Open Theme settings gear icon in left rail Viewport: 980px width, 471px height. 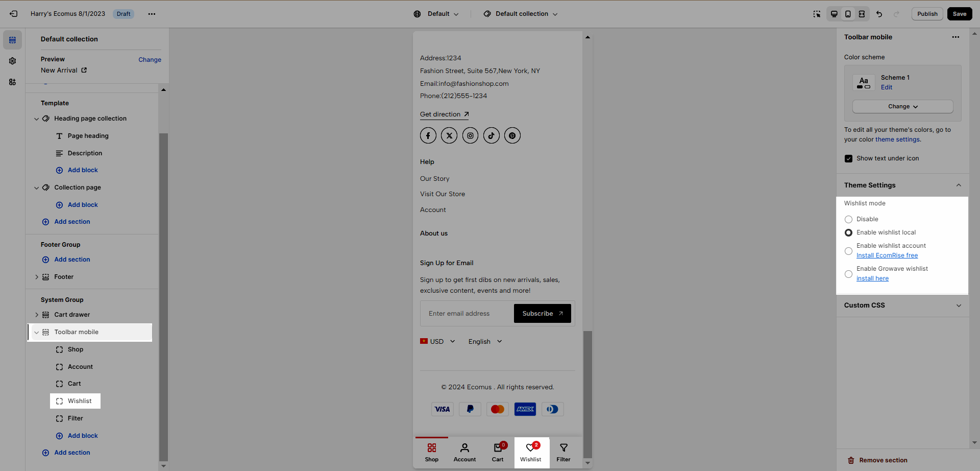[x=12, y=61]
